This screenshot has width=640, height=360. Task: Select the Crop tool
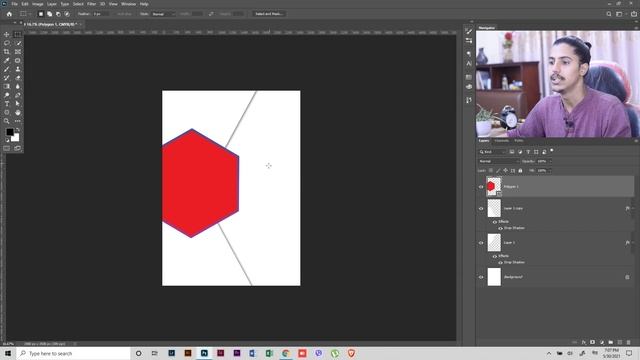click(7, 52)
